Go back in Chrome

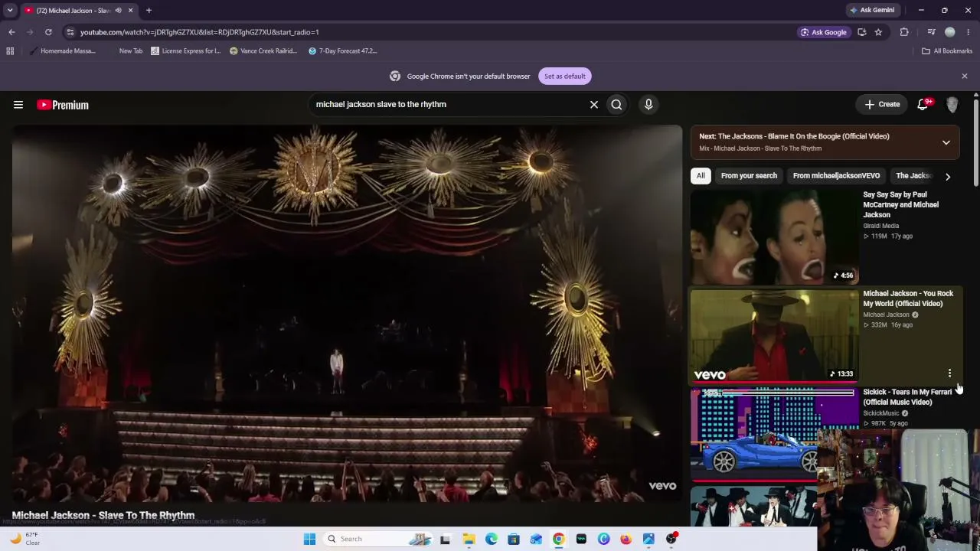point(11,32)
